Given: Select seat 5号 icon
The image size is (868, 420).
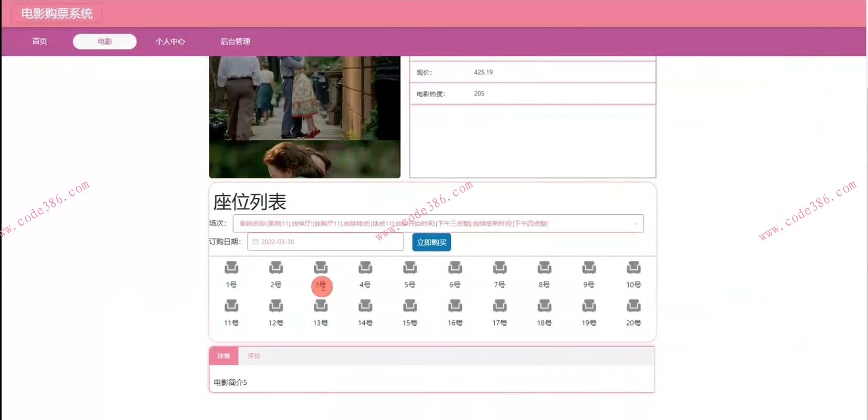Looking at the screenshot, I should click(x=410, y=268).
